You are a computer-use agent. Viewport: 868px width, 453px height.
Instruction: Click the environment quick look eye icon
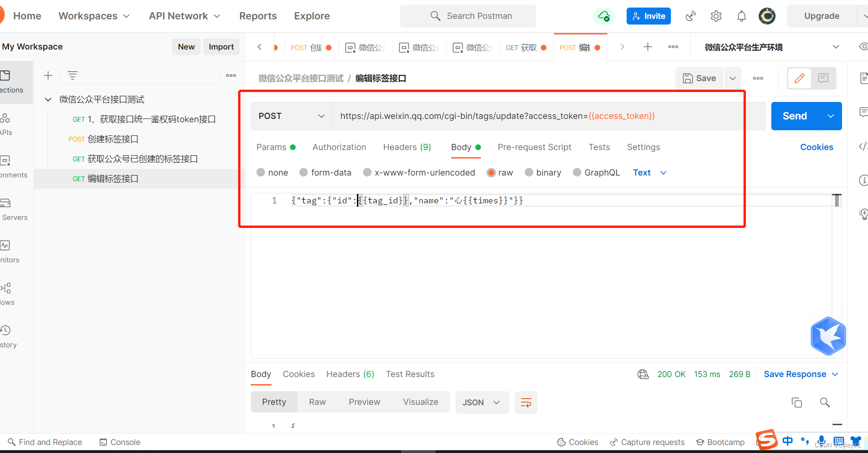pyautogui.click(x=863, y=47)
